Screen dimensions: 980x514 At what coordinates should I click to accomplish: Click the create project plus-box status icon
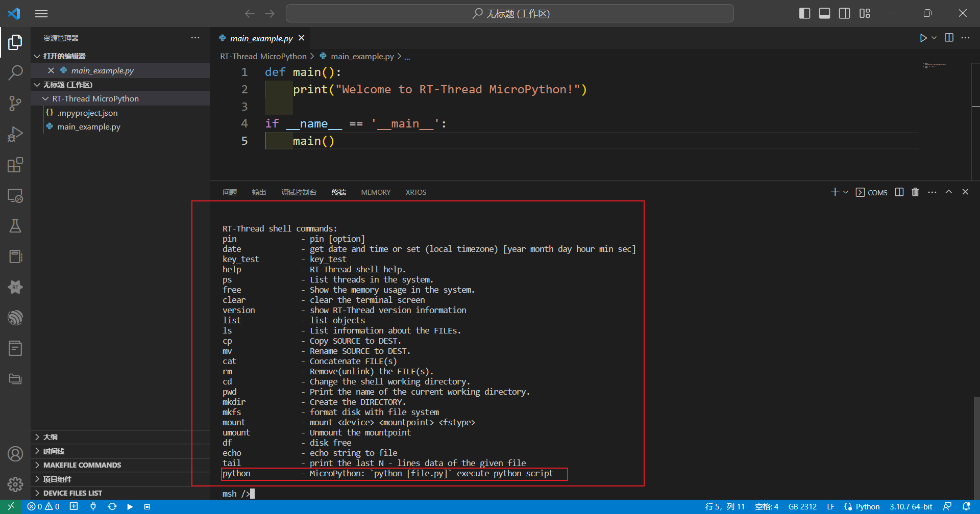click(74, 506)
